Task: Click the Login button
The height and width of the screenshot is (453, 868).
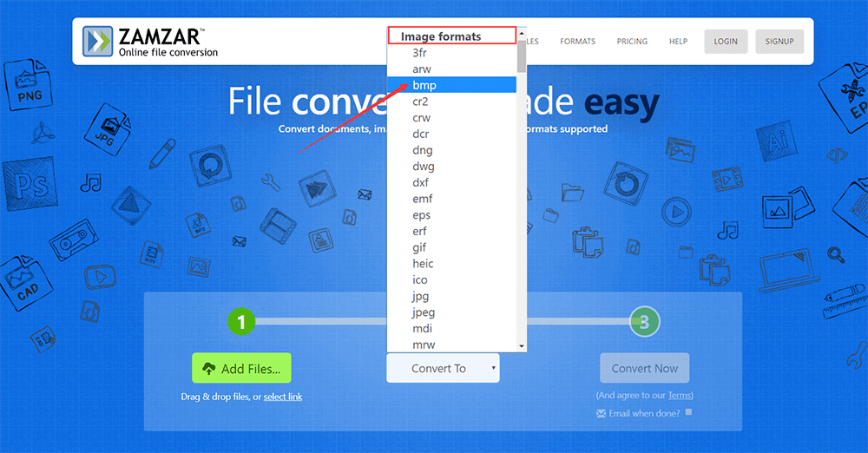Action: [x=726, y=42]
